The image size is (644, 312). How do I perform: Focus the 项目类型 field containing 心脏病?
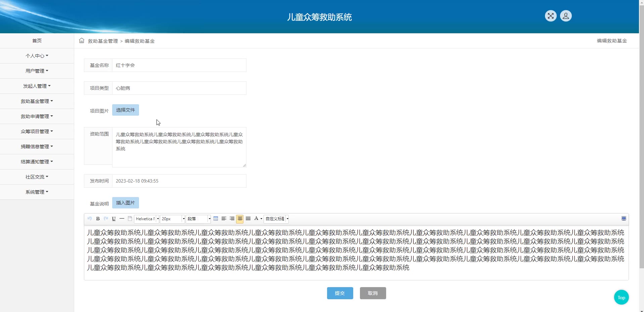click(x=179, y=88)
